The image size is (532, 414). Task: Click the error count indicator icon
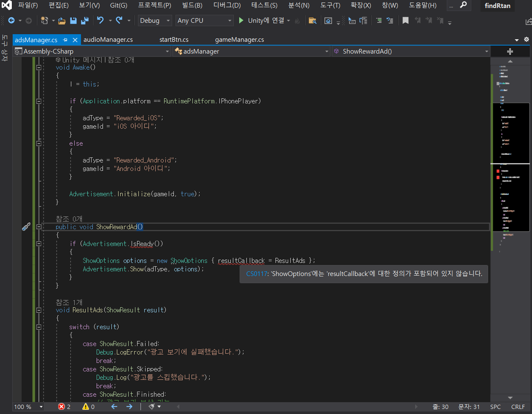pos(62,407)
